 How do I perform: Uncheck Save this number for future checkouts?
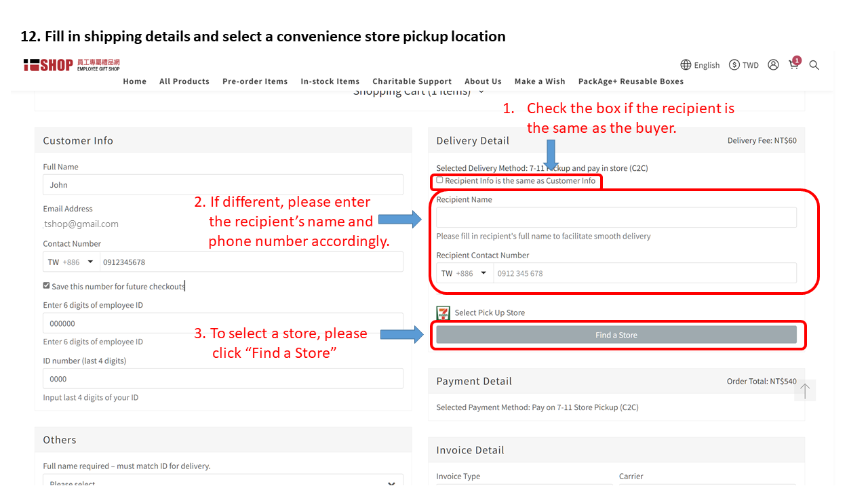47,286
